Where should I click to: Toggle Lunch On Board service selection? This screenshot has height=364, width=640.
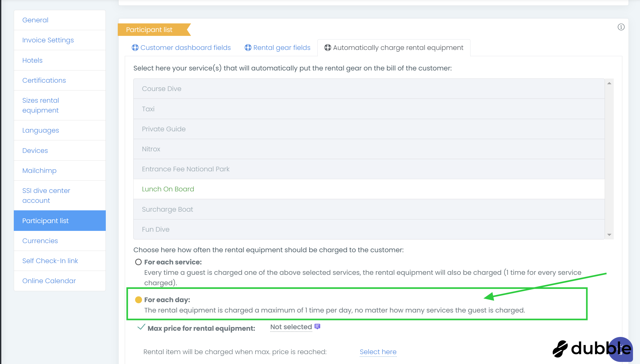(x=168, y=189)
